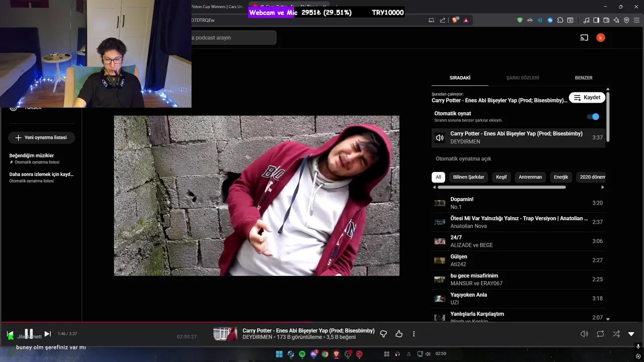The width and height of the screenshot is (644, 362).
Task: Select the Antrenman filter chip
Action: [530, 177]
